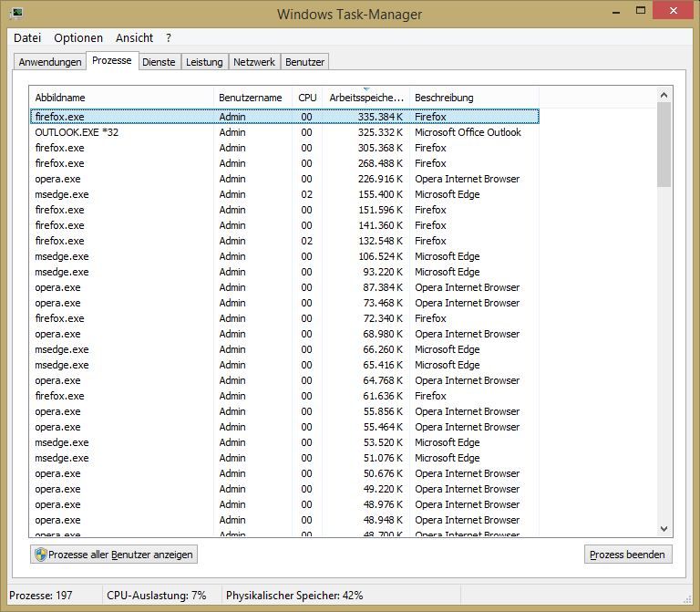Select opera.exe using 87.384 K

284,287
